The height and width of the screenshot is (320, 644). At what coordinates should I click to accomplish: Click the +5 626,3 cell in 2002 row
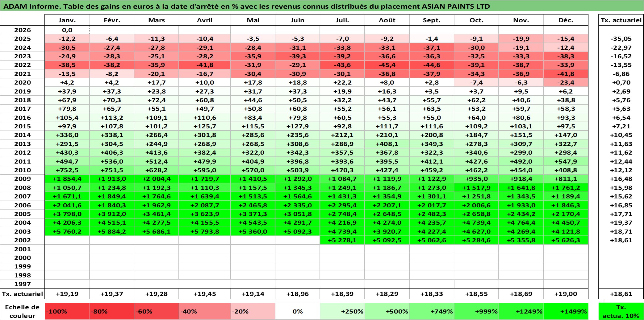coord(566,240)
